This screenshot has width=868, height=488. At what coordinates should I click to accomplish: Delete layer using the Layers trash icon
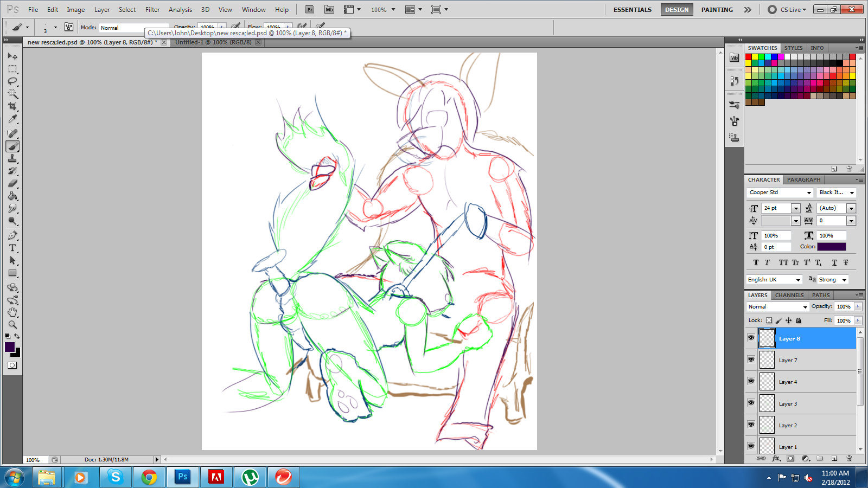[849, 458]
